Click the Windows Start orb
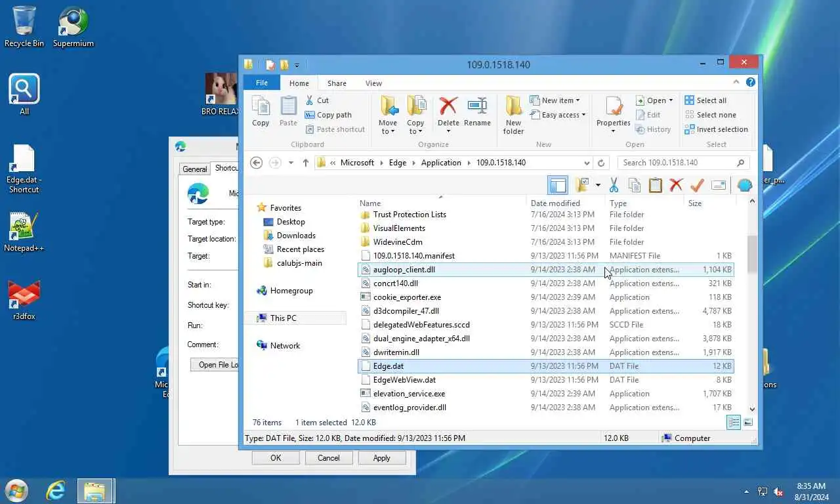 (16, 491)
